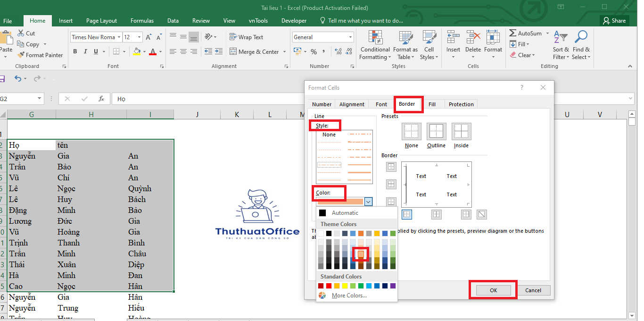Apply the red Font Color A icon
The width and height of the screenshot is (644, 321).
(152, 51)
